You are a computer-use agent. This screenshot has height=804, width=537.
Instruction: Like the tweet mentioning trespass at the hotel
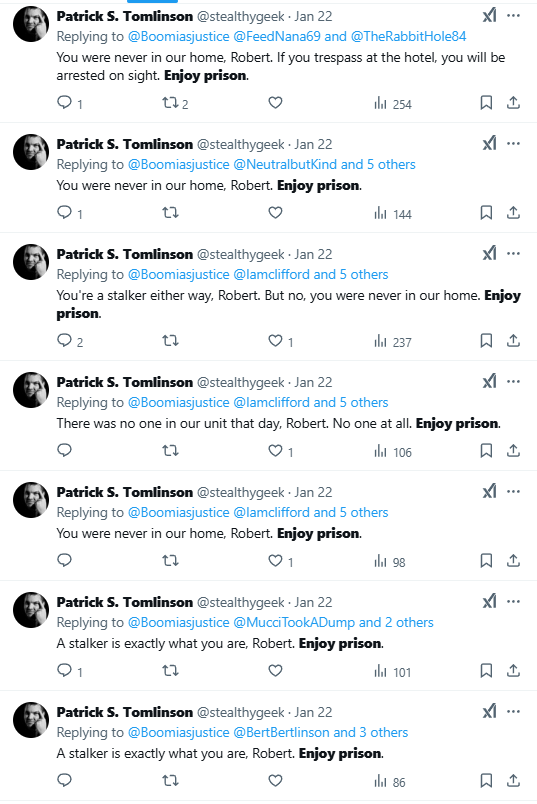click(275, 103)
